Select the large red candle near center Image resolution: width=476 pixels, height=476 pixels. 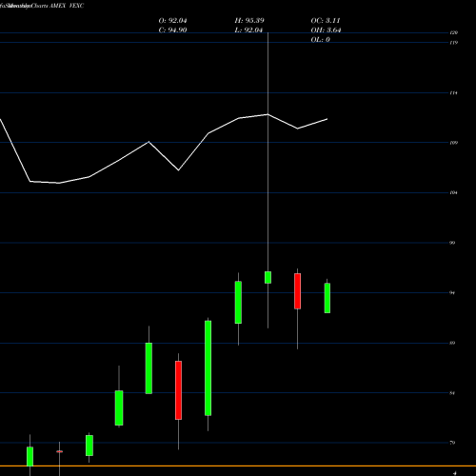tap(179, 390)
